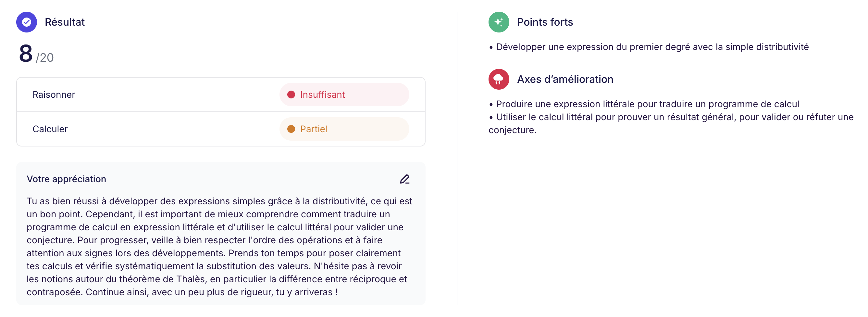
Task: Click the Points forts heading
Action: (x=545, y=22)
